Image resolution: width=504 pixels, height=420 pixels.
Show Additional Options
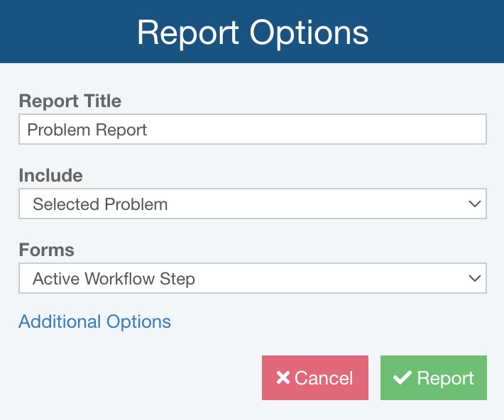(x=95, y=321)
